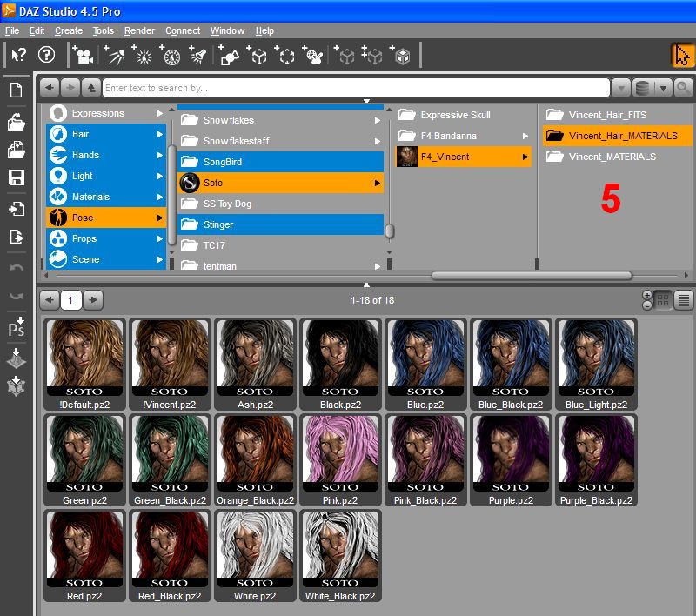Click the database filter icon
696x616 pixels.
642,88
